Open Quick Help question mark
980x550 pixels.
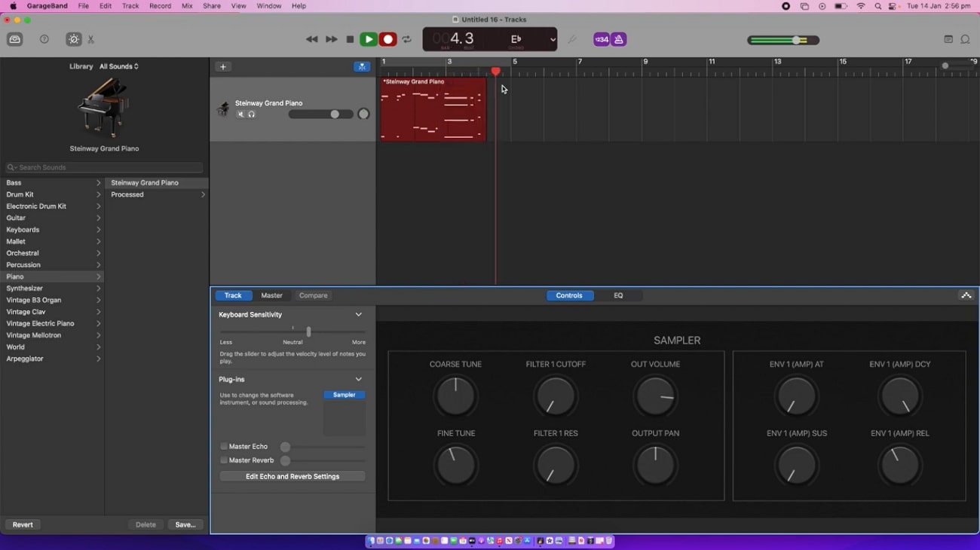[44, 40]
